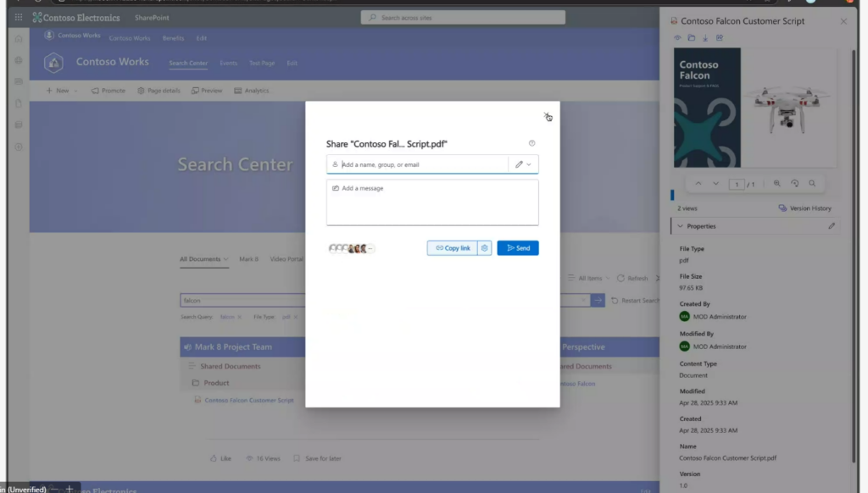Click the New button in toolbar
The image size is (868, 493).
(58, 91)
